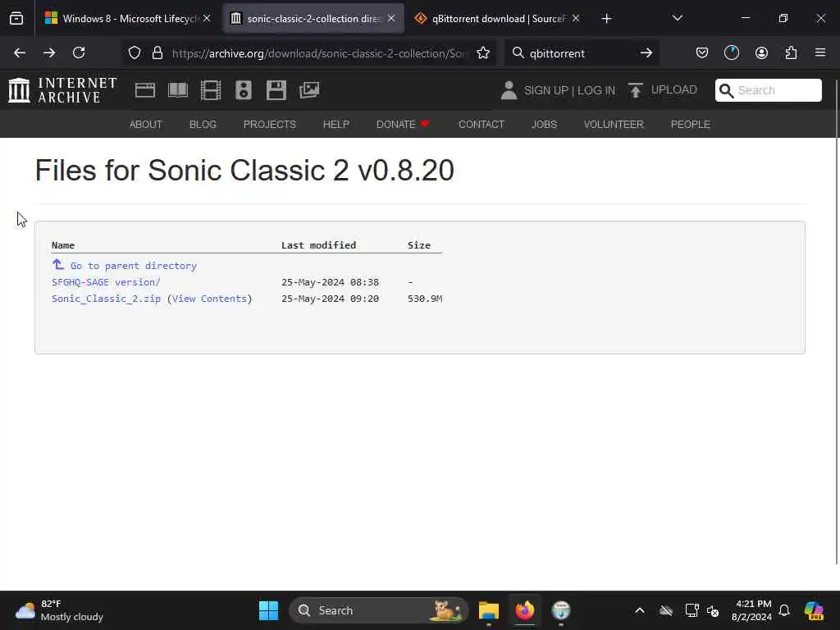Open PROJECTS nav item
This screenshot has width=840, height=630.
click(x=269, y=125)
